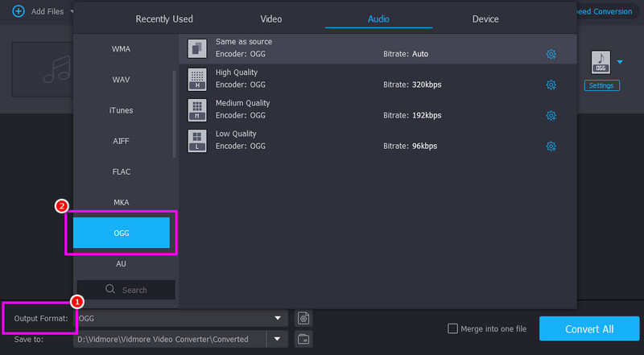This screenshot has width=644, height=355.
Task: Select the Low Quality preset icon
Action: point(197,141)
